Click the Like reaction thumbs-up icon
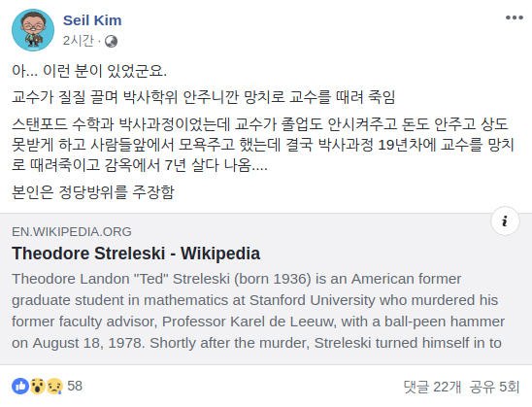The image size is (532, 407). click(20, 386)
